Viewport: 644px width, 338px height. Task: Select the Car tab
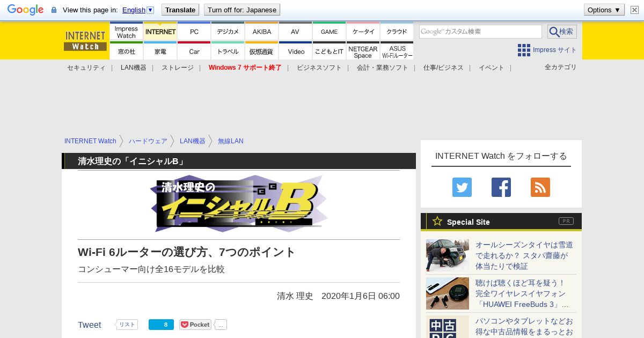tap(194, 52)
